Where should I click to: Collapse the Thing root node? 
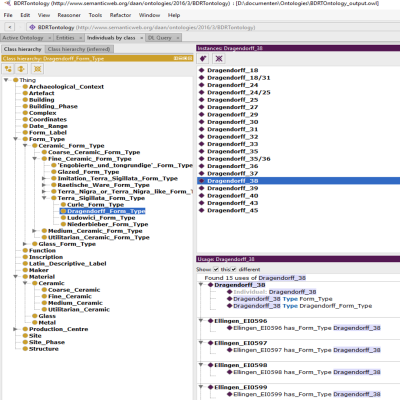pos(6,80)
